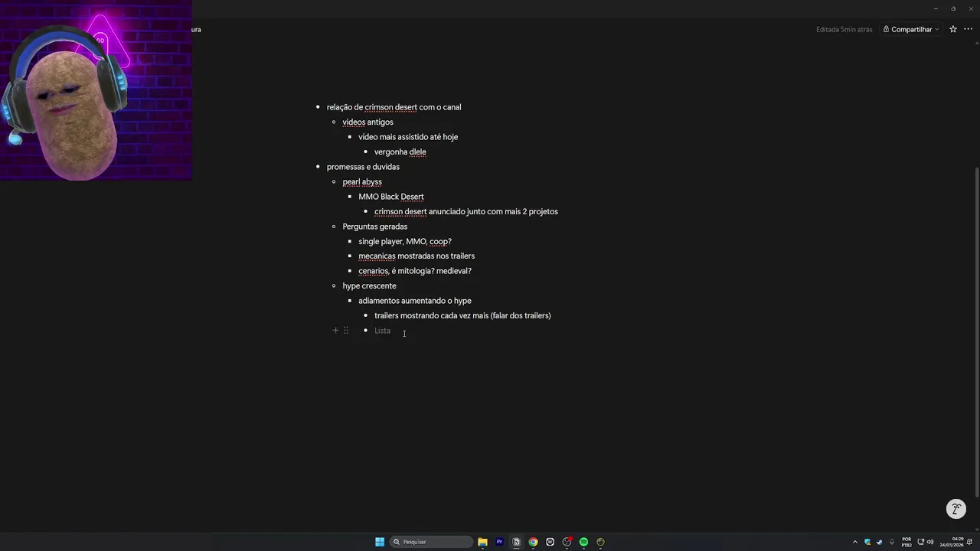Click the "hype crescente" sub-bullet
The height and width of the screenshot is (551, 980).
click(x=369, y=286)
